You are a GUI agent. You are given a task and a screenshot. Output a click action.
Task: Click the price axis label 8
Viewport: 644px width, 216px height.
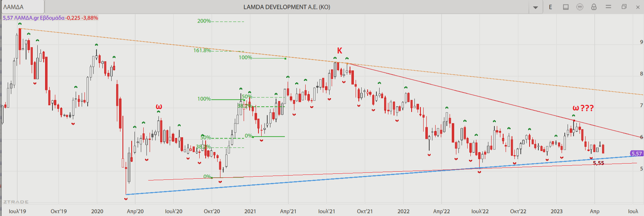(x=642, y=74)
